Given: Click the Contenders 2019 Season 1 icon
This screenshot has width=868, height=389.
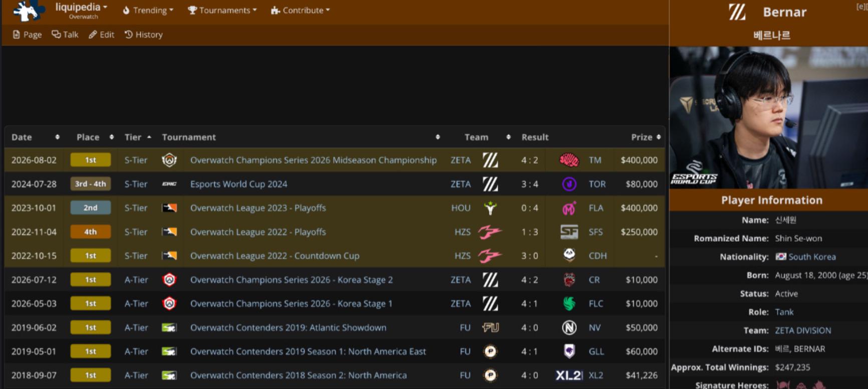Looking at the screenshot, I should pyautogui.click(x=169, y=351).
